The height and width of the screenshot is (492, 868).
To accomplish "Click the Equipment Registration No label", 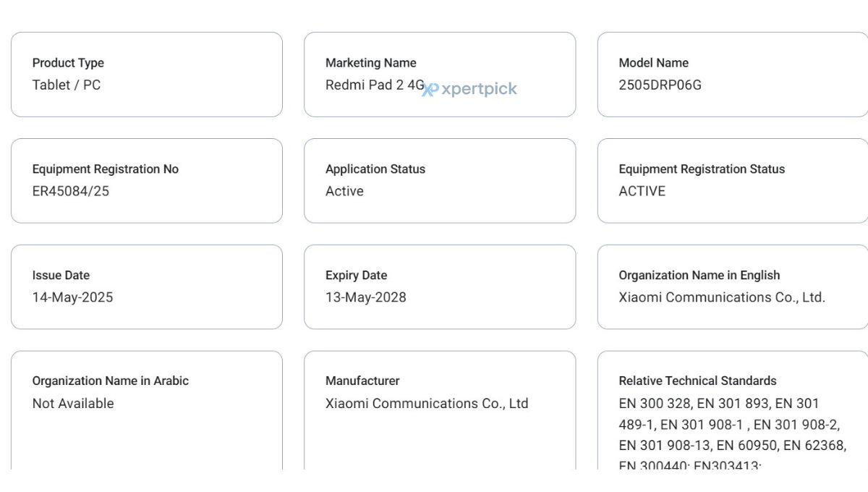I will (x=106, y=169).
